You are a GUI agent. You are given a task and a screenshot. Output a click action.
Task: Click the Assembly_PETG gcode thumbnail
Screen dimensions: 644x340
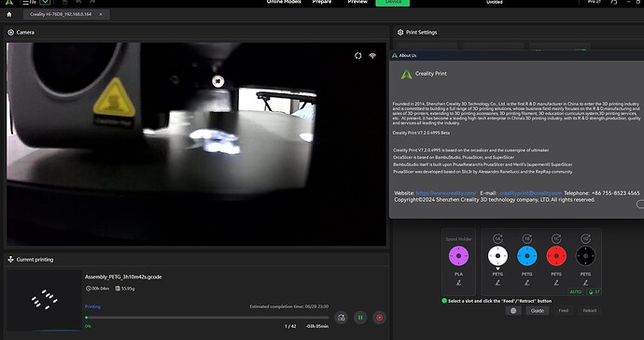coord(44,301)
